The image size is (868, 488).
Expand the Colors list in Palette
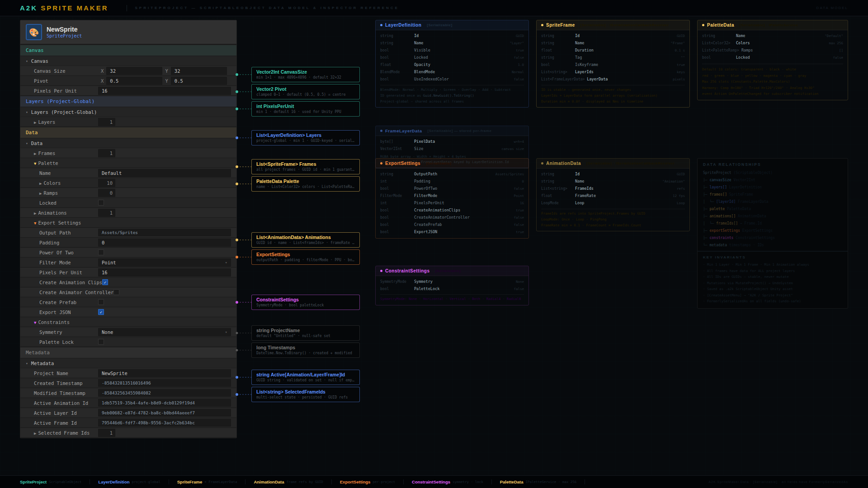click(x=41, y=183)
